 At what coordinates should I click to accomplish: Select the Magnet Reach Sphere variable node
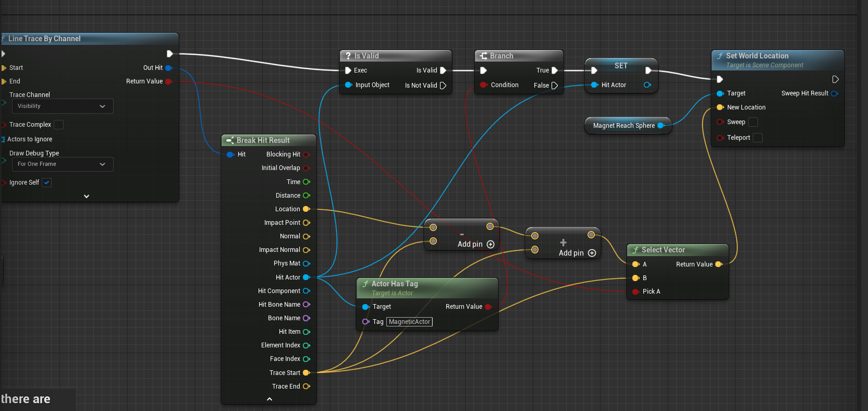tap(624, 126)
